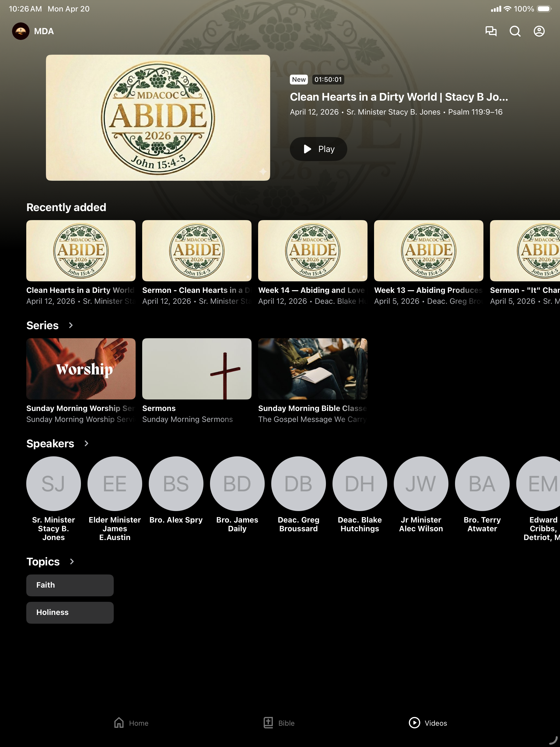Open the BD speaker avatar

pos(237,484)
